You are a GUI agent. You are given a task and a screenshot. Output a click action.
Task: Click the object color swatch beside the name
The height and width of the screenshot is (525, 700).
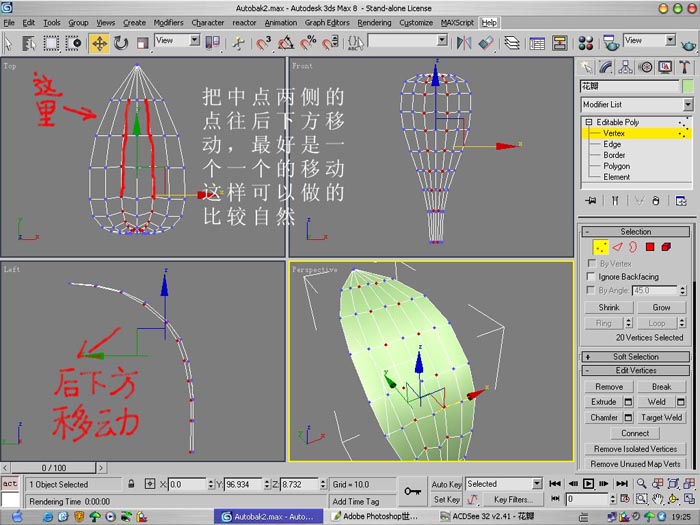[688, 86]
